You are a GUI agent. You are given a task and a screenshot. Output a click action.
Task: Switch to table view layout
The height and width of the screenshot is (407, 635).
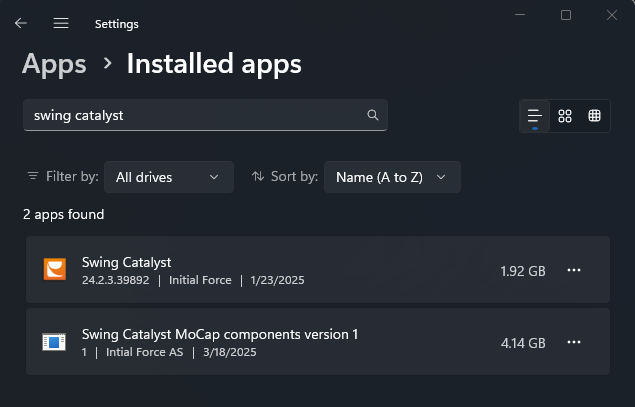594,116
